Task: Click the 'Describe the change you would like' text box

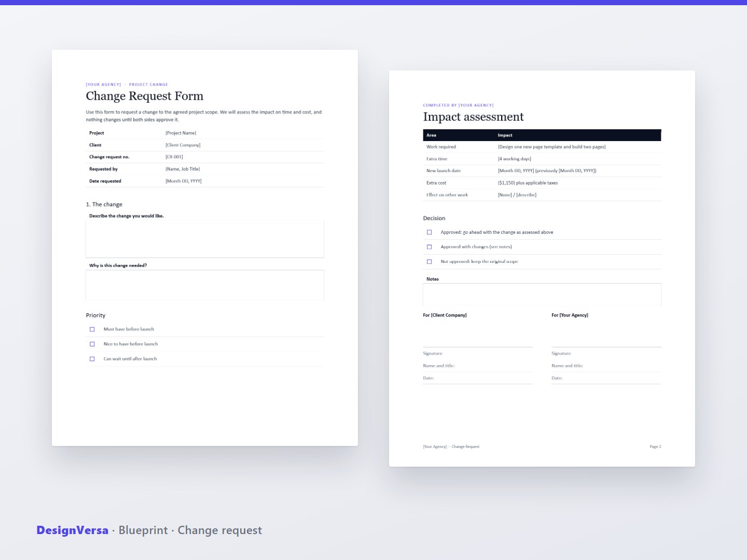Action: point(205,239)
